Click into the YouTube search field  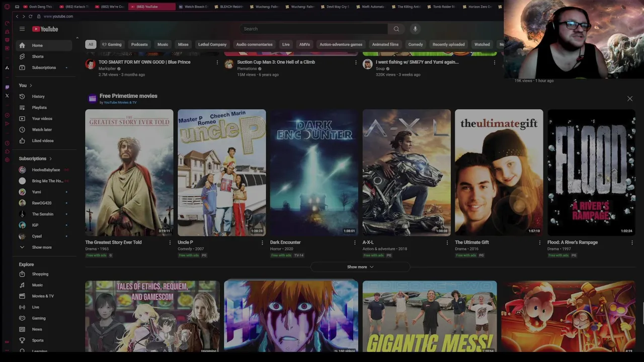(314, 29)
